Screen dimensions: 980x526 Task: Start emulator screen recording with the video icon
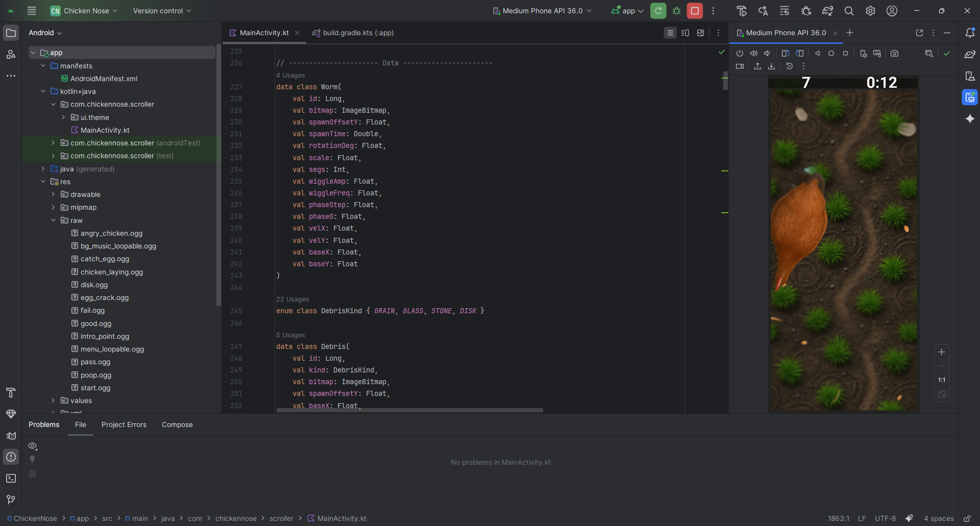click(x=740, y=66)
